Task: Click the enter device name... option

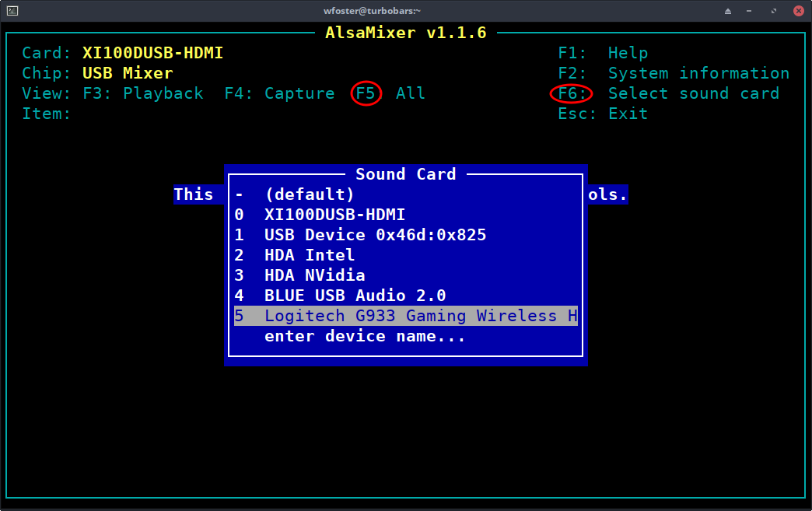Action: click(405, 337)
